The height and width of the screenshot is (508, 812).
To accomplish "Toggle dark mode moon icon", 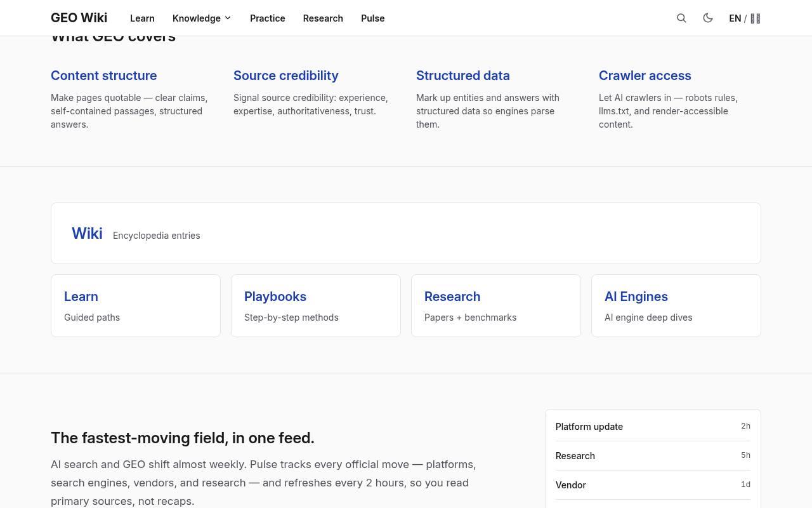I will coord(708,18).
